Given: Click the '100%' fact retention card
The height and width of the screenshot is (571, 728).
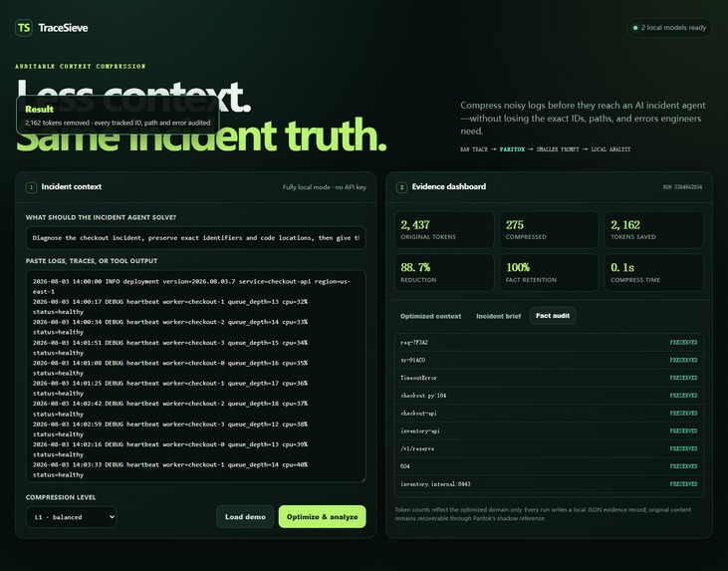Looking at the screenshot, I should pos(550,273).
